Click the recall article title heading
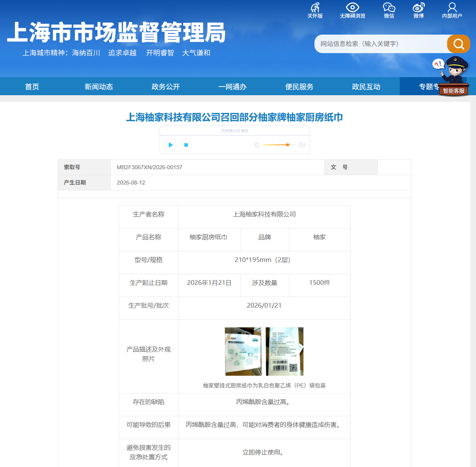Viewport: 476px width, 467px height. click(x=234, y=117)
